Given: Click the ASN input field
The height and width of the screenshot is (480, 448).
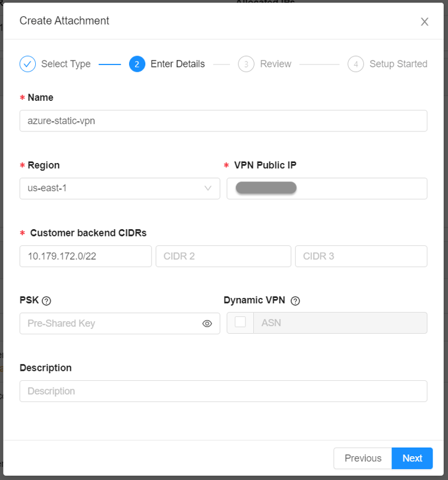Looking at the screenshot, I should point(340,323).
